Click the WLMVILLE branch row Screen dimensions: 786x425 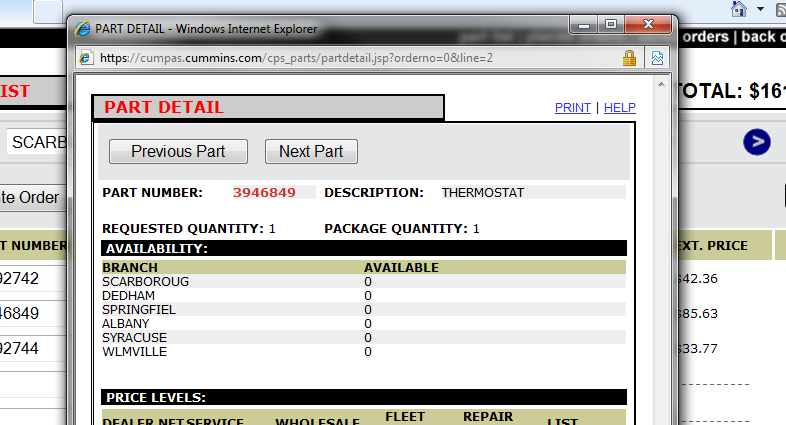pyautogui.click(x=363, y=352)
